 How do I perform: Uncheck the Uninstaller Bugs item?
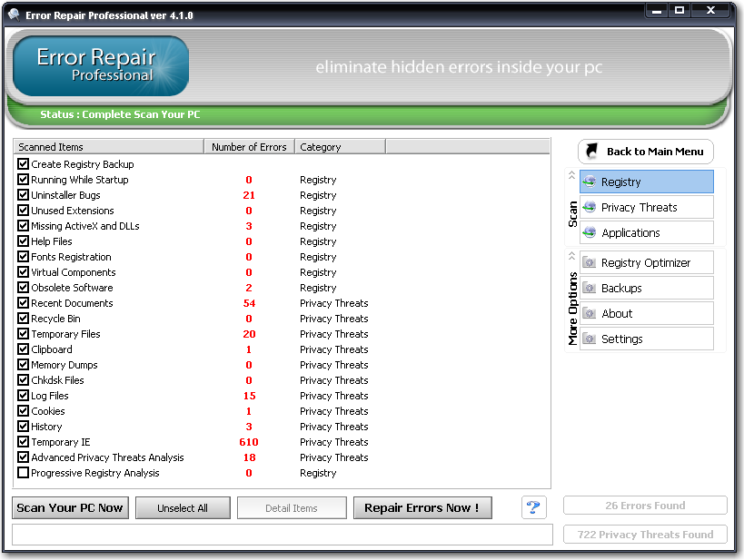click(x=22, y=195)
